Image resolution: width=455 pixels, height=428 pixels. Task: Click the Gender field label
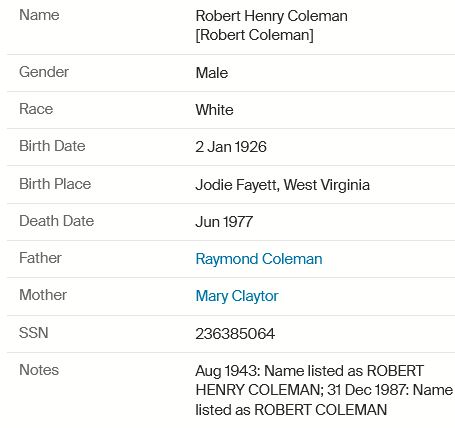pos(44,72)
